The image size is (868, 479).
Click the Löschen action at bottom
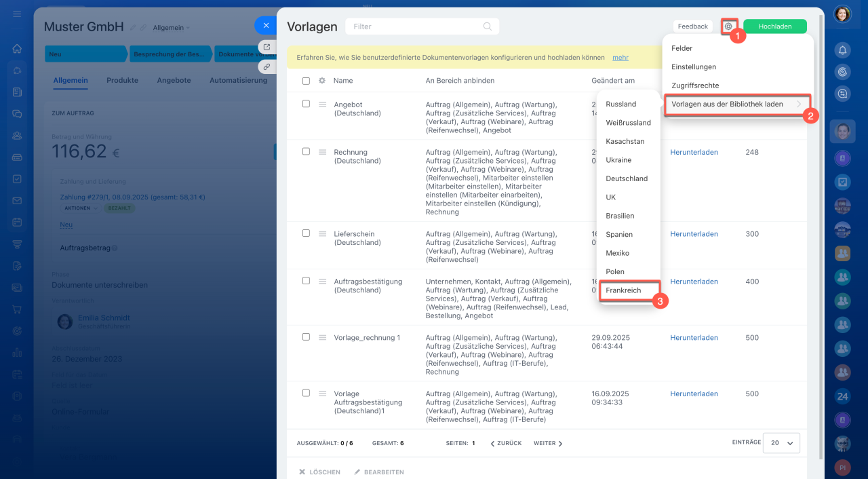pos(320,472)
